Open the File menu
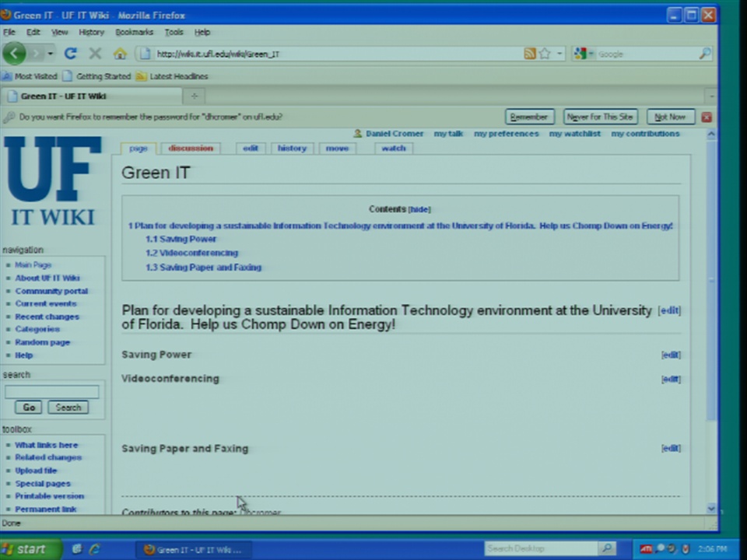Image resolution: width=747 pixels, height=560 pixels. tap(9, 32)
